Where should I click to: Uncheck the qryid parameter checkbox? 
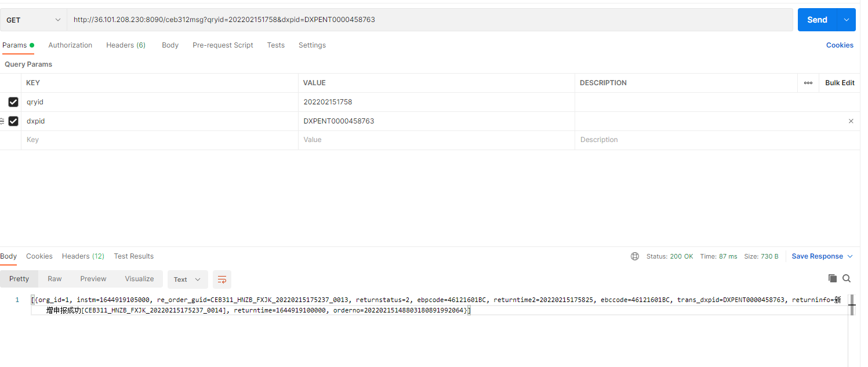point(13,102)
